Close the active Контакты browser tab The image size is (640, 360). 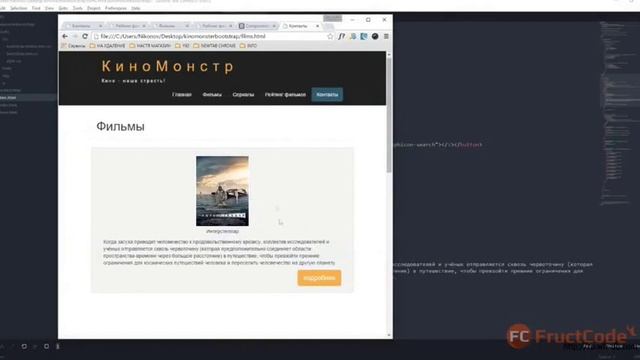point(318,26)
